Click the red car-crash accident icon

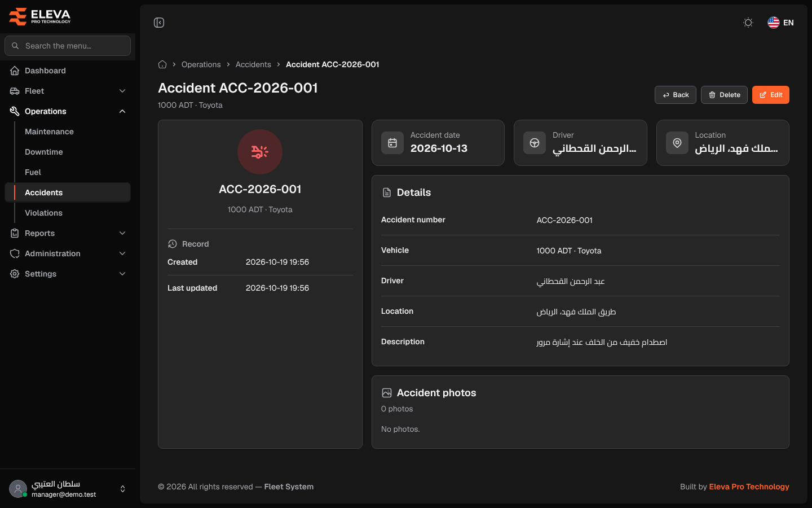(260, 152)
